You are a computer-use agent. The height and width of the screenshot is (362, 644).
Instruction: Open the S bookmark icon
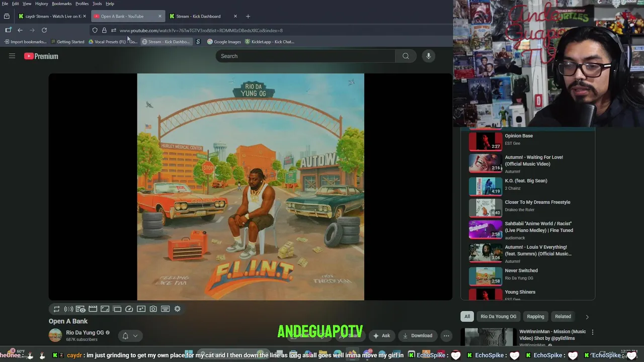pyautogui.click(x=198, y=42)
